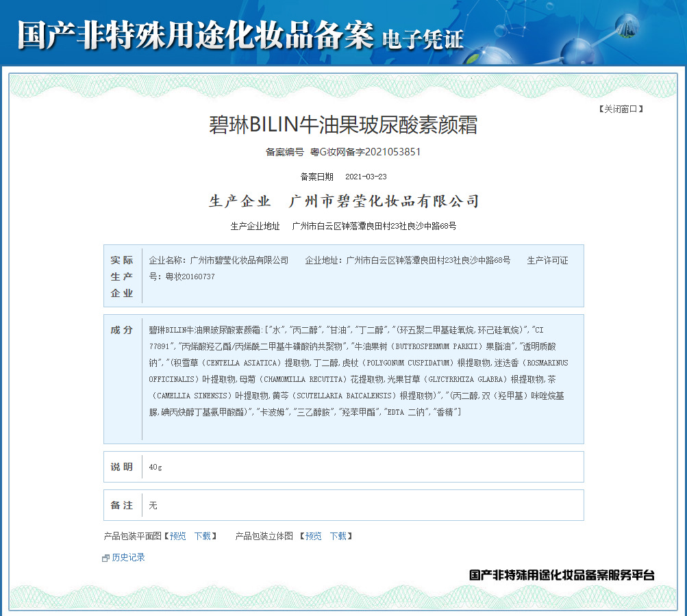This screenshot has width=687, height=616.
Task: Preview the 产品包装平面图 image
Action: 178,536
